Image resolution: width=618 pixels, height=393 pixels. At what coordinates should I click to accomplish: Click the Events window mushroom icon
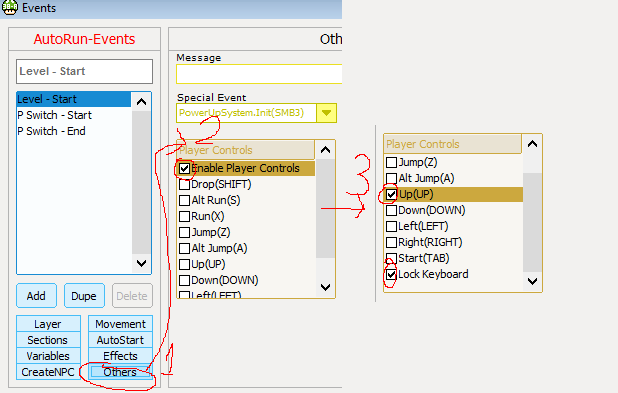[x=9, y=7]
